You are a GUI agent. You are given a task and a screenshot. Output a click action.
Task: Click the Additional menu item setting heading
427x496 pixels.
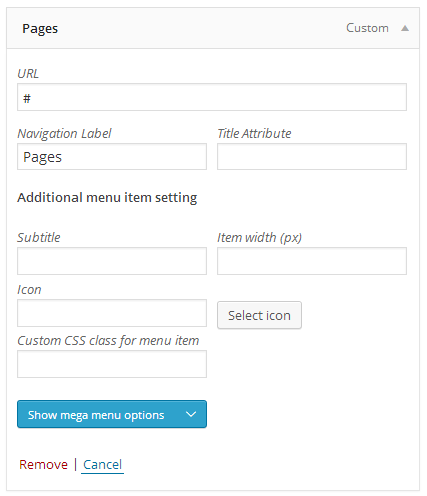(107, 197)
